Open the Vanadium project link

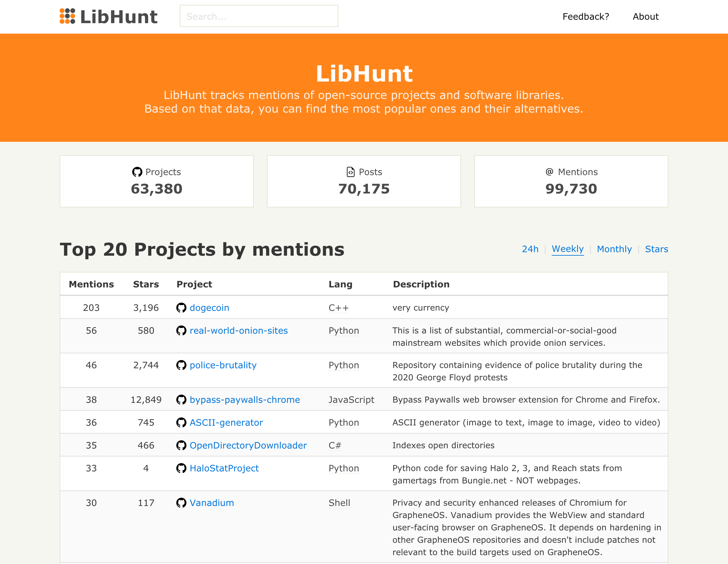[212, 503]
